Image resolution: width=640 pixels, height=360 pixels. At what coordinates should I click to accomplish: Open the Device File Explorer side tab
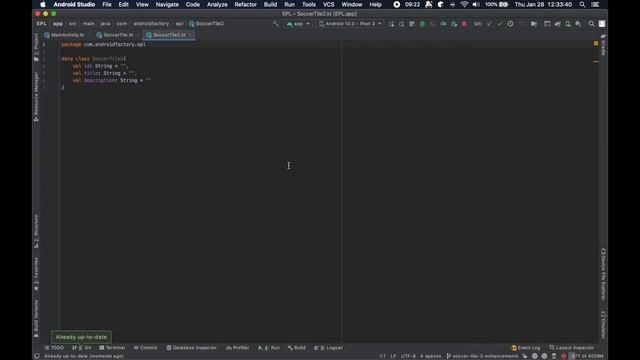point(603,274)
